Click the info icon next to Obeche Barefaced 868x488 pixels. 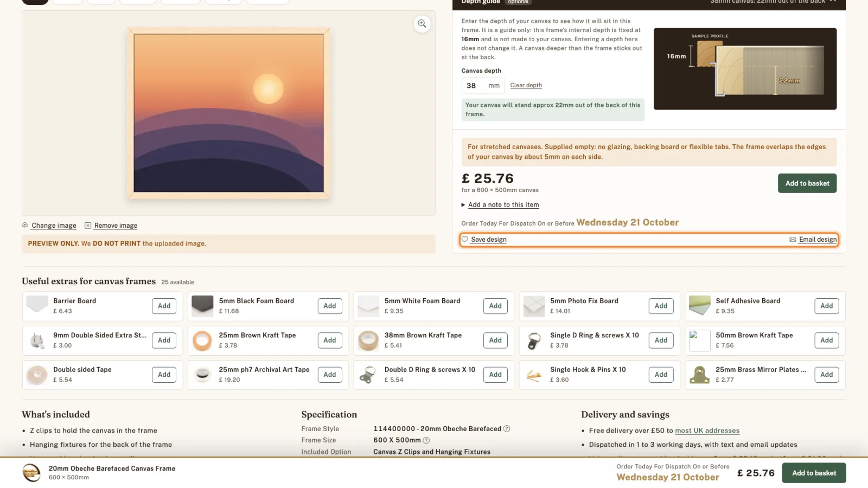(x=507, y=428)
